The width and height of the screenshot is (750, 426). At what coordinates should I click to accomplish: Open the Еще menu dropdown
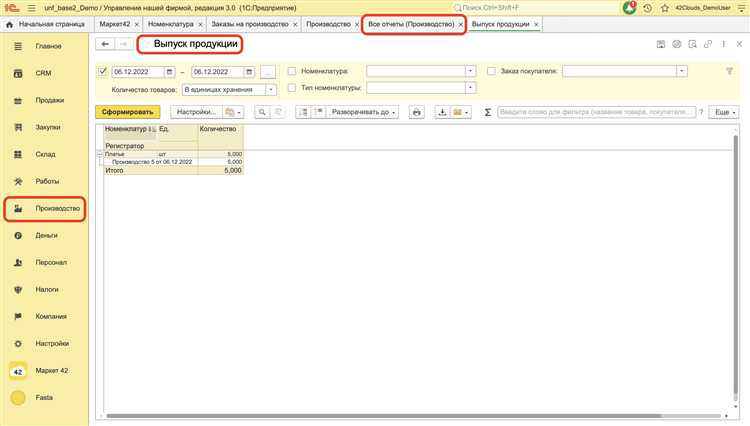[x=724, y=112]
